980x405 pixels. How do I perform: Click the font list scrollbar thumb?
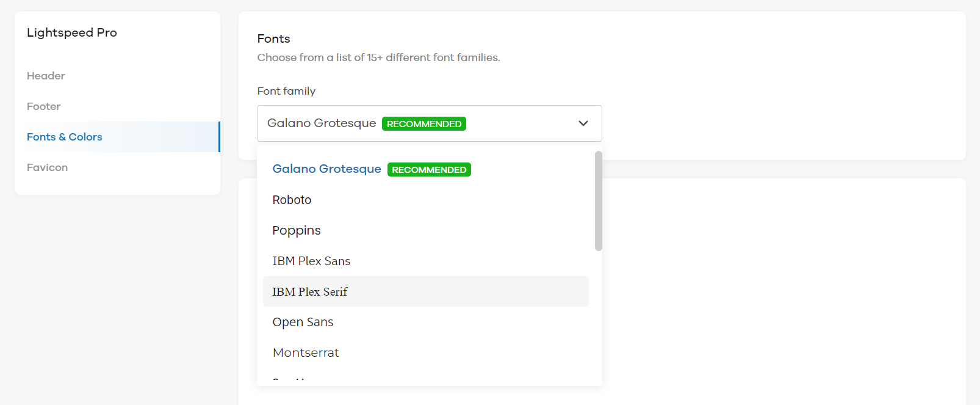click(599, 200)
